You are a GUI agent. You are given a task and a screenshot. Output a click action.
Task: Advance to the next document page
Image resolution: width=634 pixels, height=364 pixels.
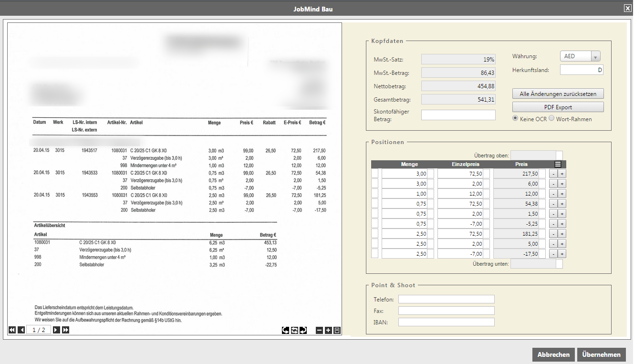[x=56, y=330]
